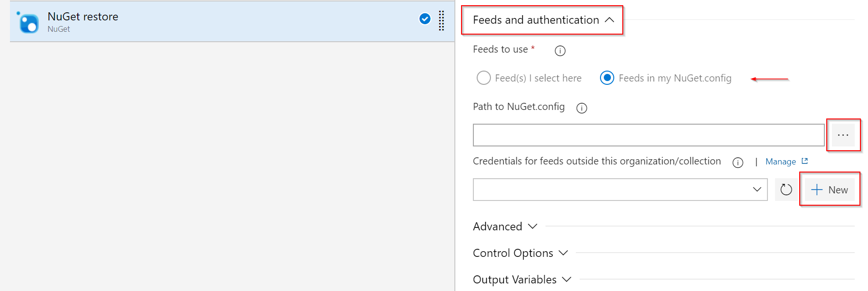Click the NuGet task logo icon

(28, 22)
